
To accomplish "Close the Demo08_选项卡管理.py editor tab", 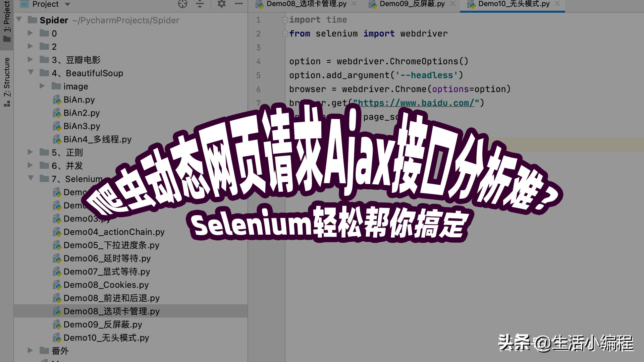I will click(x=354, y=4).
